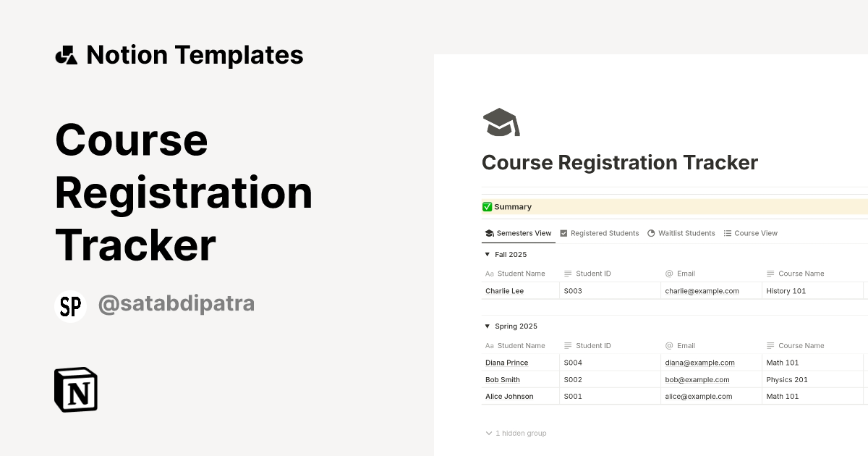Open the @satabdipatra profile link
This screenshot has height=456, width=868.
[x=176, y=303]
